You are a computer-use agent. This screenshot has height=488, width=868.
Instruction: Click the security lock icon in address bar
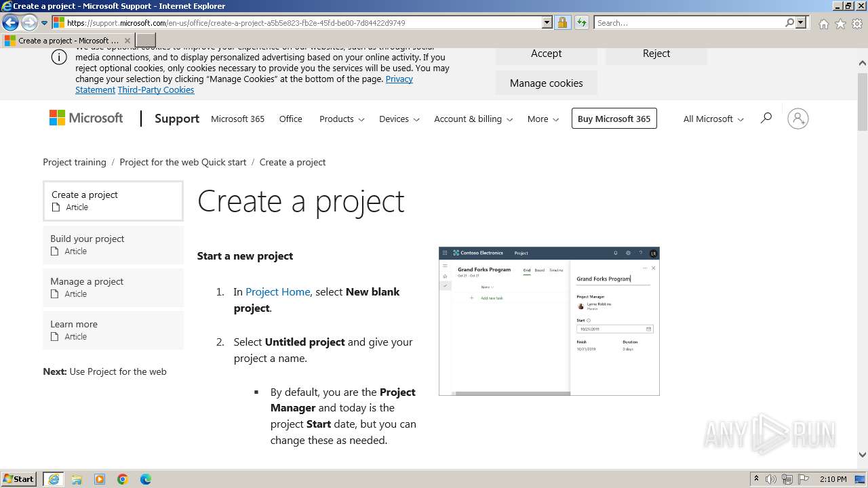562,22
